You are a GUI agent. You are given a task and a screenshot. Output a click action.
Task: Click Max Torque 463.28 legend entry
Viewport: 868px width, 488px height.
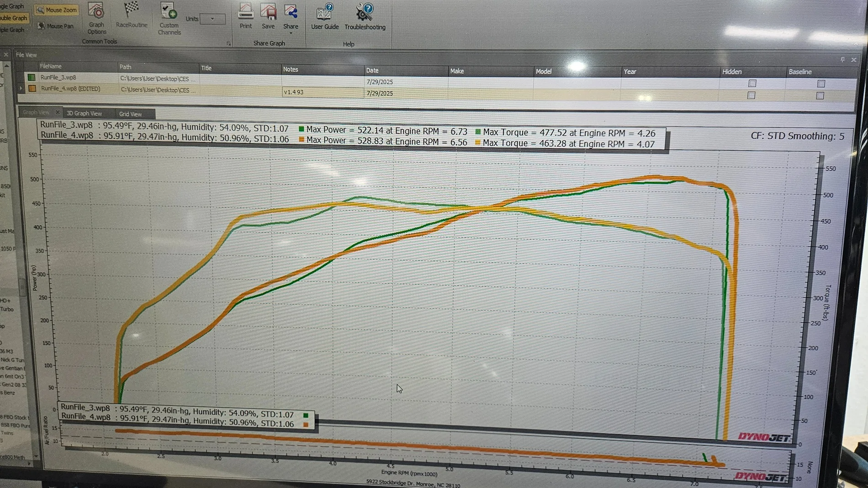[x=565, y=144]
